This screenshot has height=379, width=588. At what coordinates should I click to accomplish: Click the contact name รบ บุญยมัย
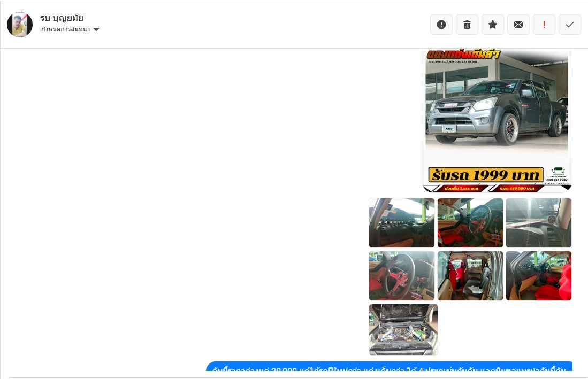coord(62,18)
